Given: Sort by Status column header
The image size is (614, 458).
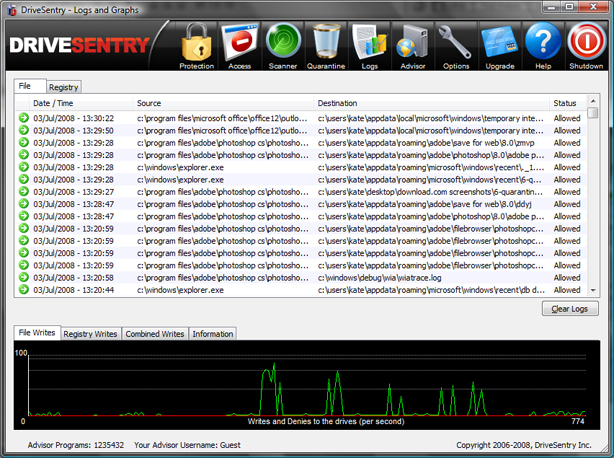Looking at the screenshot, I should pyautogui.click(x=567, y=103).
